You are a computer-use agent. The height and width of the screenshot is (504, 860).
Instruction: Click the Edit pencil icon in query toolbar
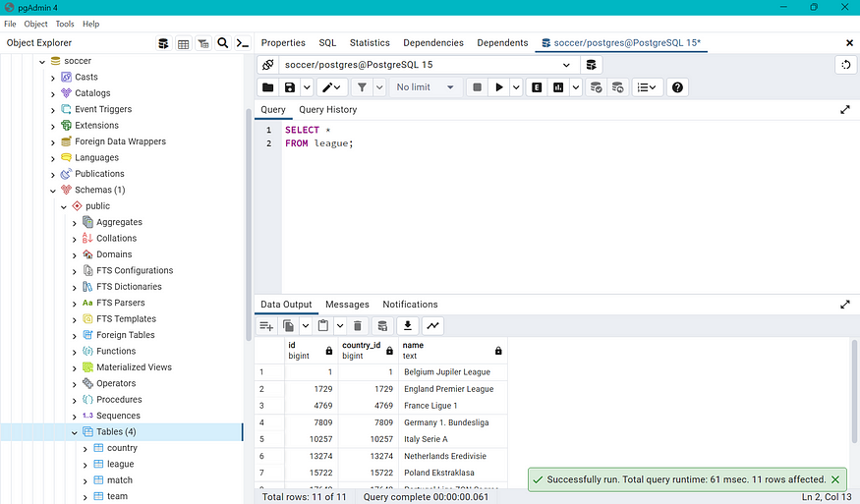click(x=332, y=87)
